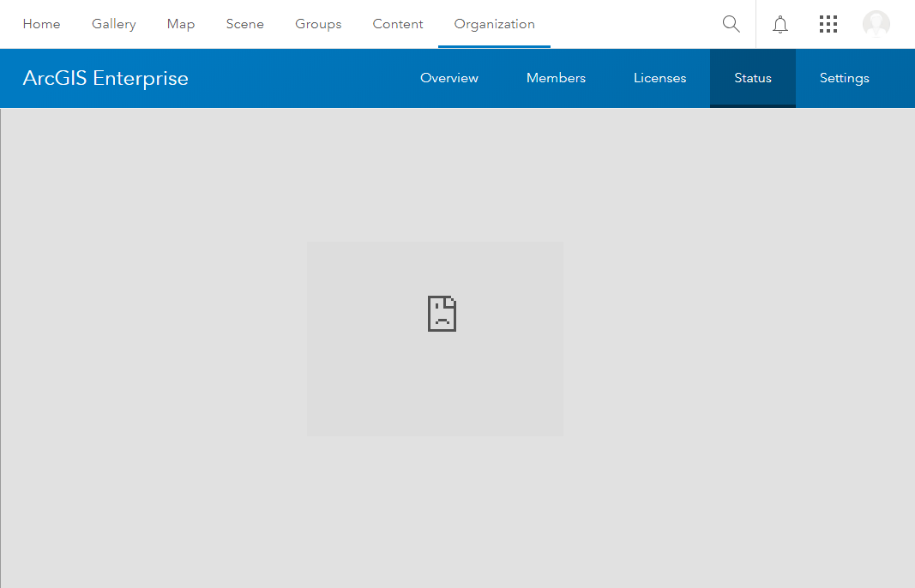The image size is (915, 588).
Task: Open the Content menu item
Action: (x=398, y=24)
